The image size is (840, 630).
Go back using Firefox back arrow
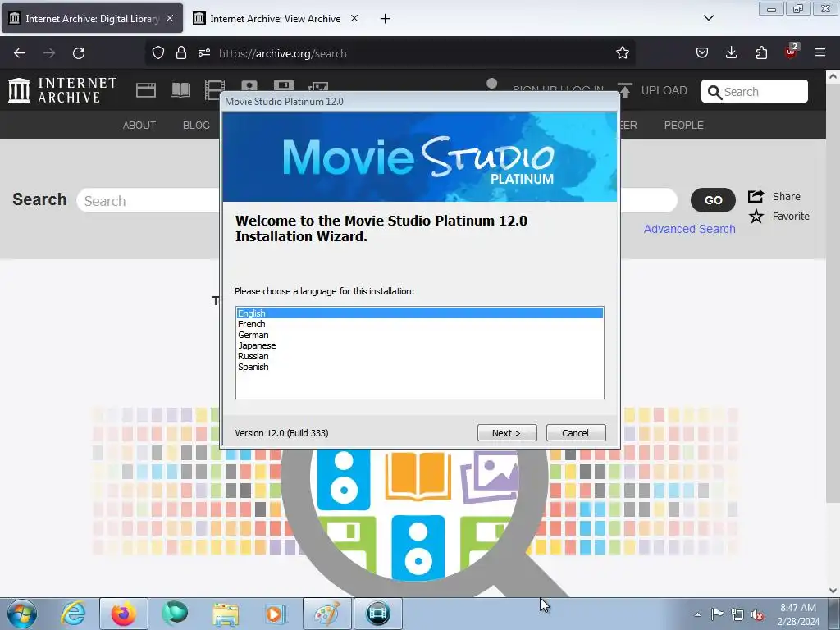20,53
